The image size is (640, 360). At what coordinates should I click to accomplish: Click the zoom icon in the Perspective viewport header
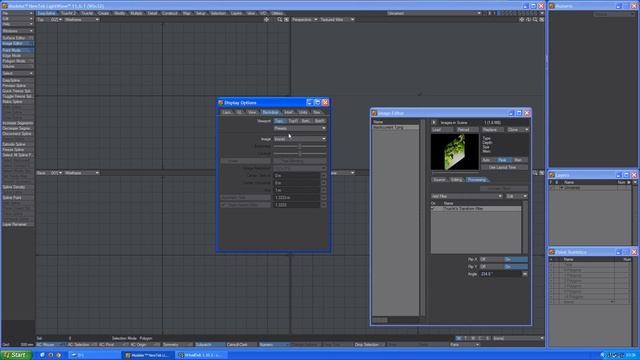coord(535,20)
